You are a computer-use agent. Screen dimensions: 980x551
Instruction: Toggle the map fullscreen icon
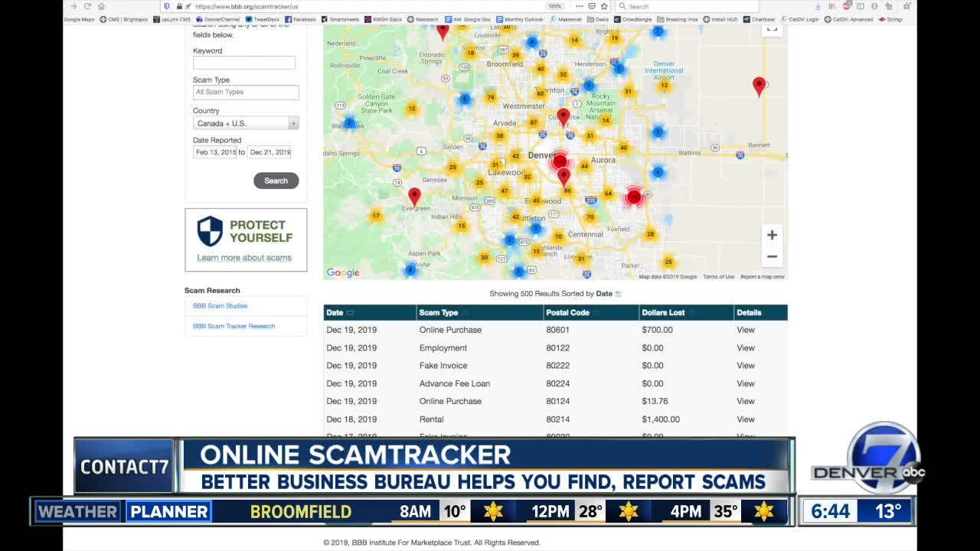coord(772,29)
